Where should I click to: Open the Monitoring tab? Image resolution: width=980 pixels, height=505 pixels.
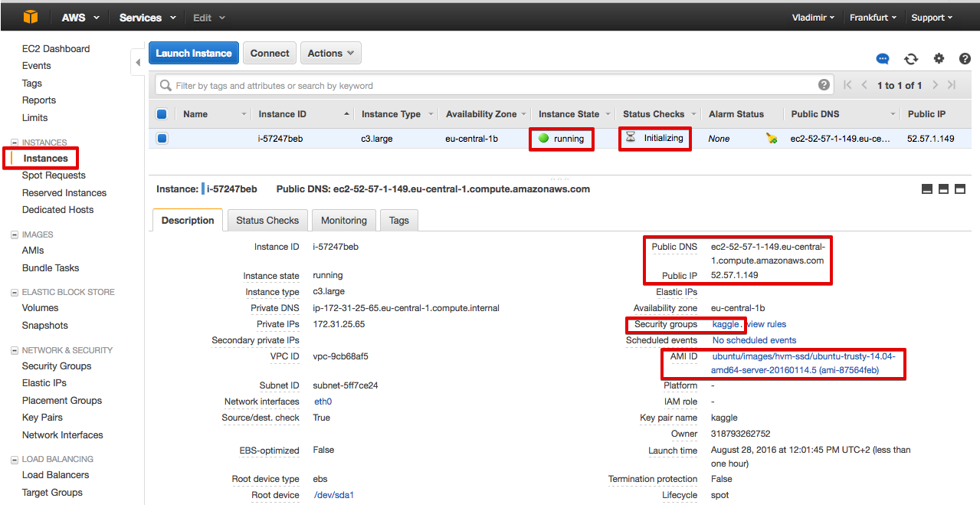pos(344,221)
